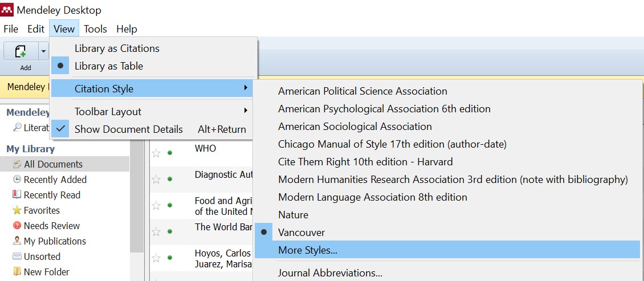Viewport: 644px width, 281px height.
Task: Click the My Publications icon
Action: tap(17, 241)
